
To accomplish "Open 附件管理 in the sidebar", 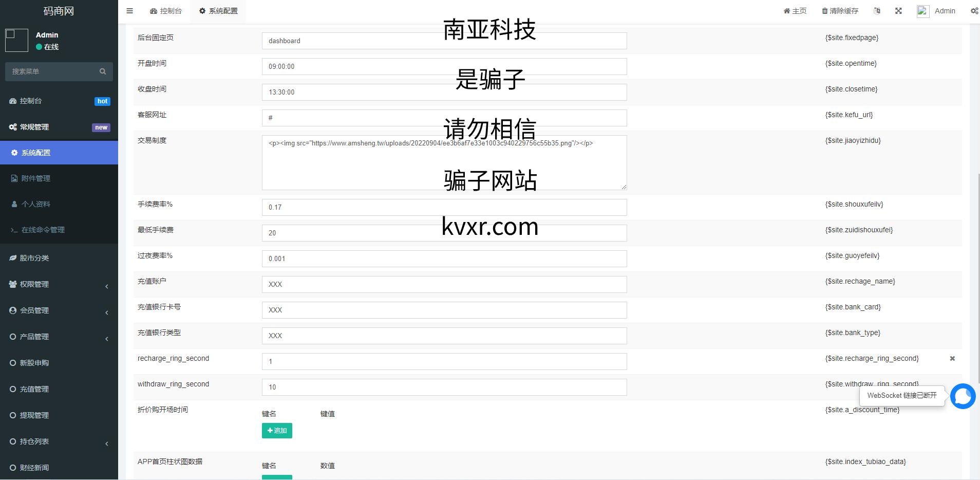I will 36,178.
